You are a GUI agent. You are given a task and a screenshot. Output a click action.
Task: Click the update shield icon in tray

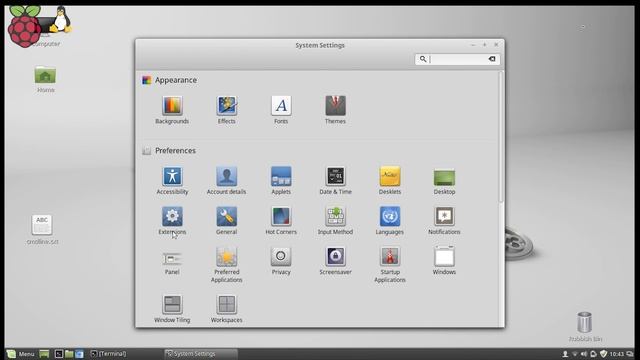pyautogui.click(x=603, y=354)
